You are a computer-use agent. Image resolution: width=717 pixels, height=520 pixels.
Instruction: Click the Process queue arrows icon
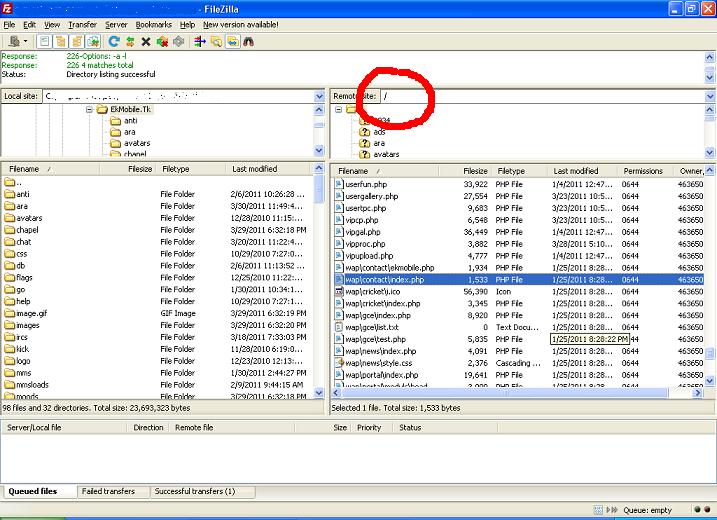pyautogui.click(x=130, y=41)
